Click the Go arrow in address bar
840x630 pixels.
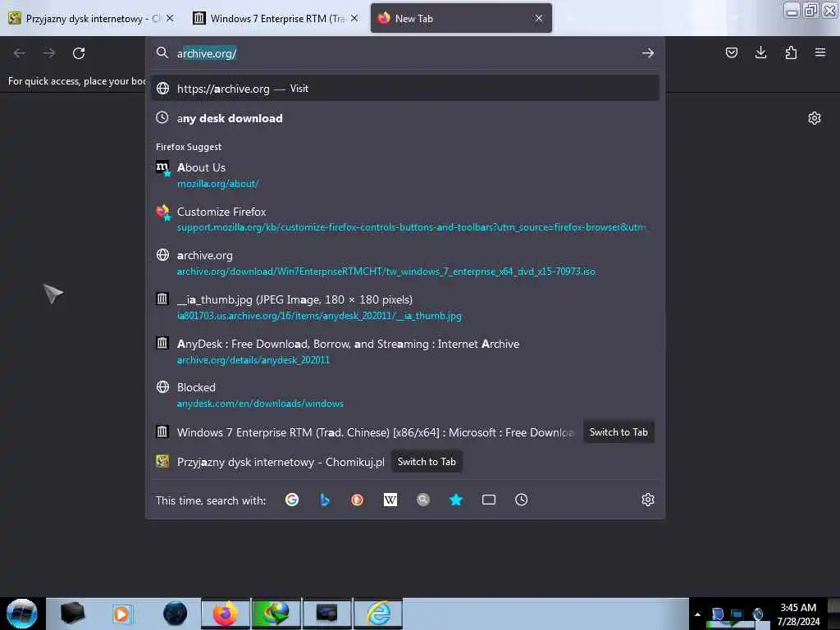648,53
